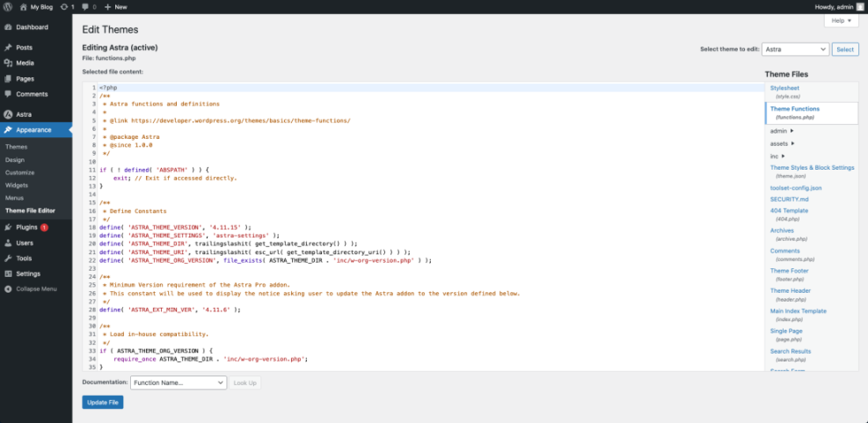868x423 pixels.
Task: Click the ASTRA_EXT_MIN_VER define line
Action: 170,310
